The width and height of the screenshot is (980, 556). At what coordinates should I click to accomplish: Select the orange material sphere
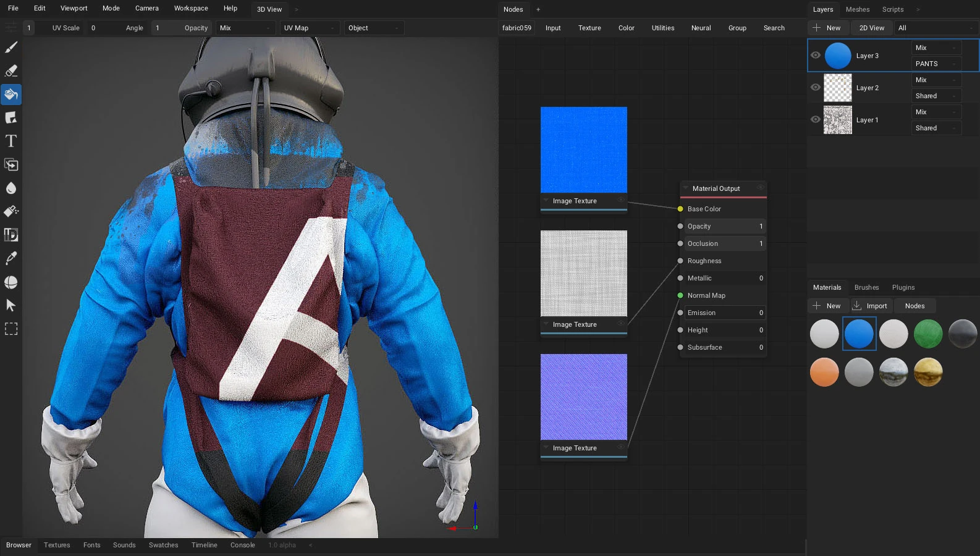[x=824, y=372]
